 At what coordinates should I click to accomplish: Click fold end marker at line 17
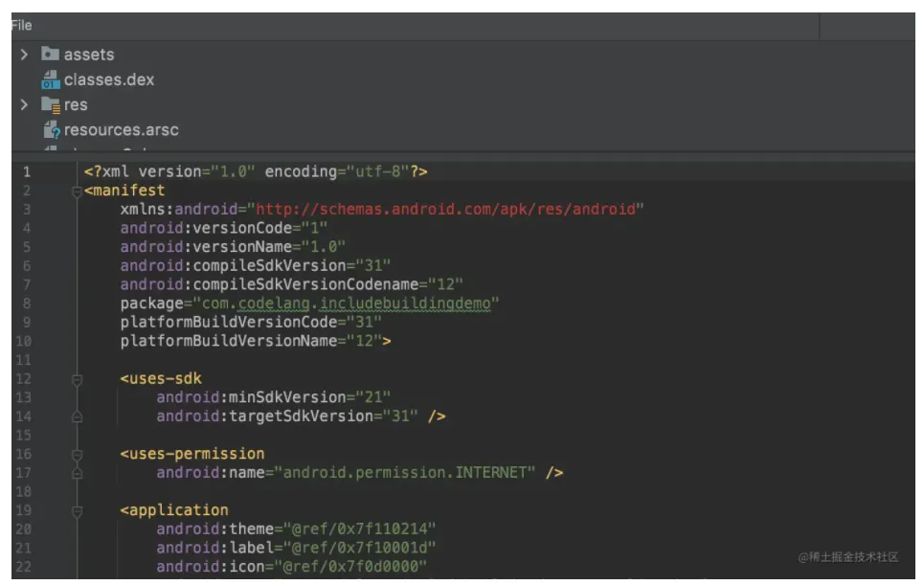pos(77,473)
